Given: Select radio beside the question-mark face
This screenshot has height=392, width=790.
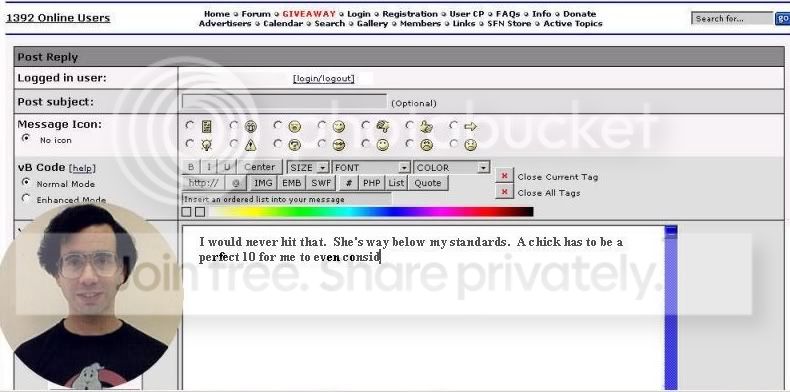Looking at the screenshot, I should (x=278, y=144).
